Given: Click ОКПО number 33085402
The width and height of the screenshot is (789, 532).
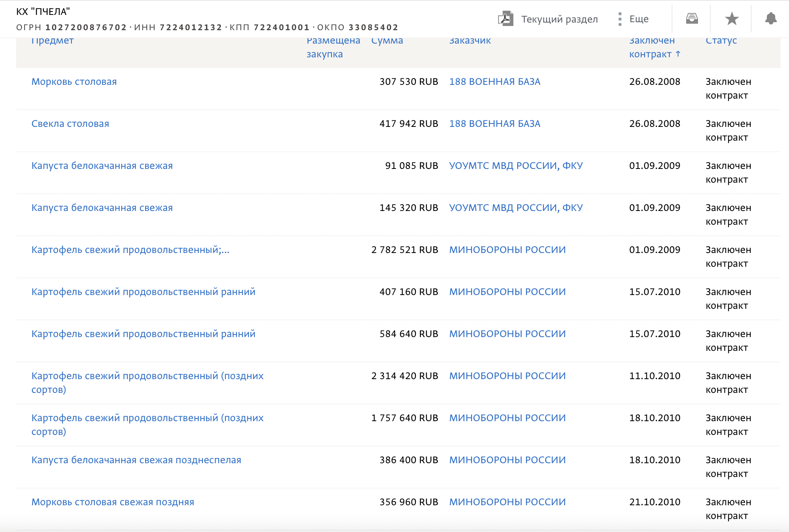Looking at the screenshot, I should pos(373,28).
